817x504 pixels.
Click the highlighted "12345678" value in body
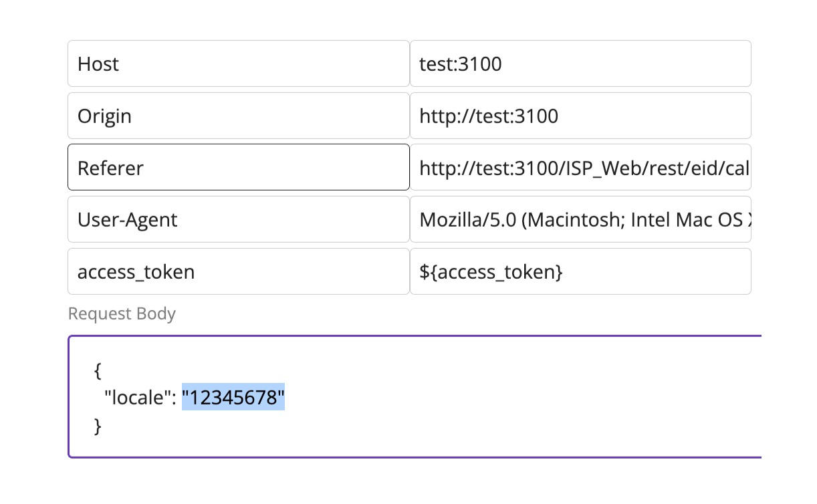tap(233, 398)
